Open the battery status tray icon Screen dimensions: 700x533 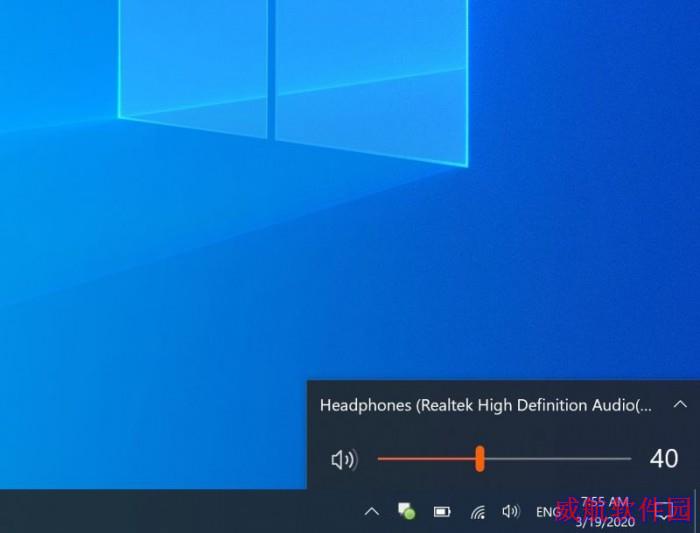point(442,512)
